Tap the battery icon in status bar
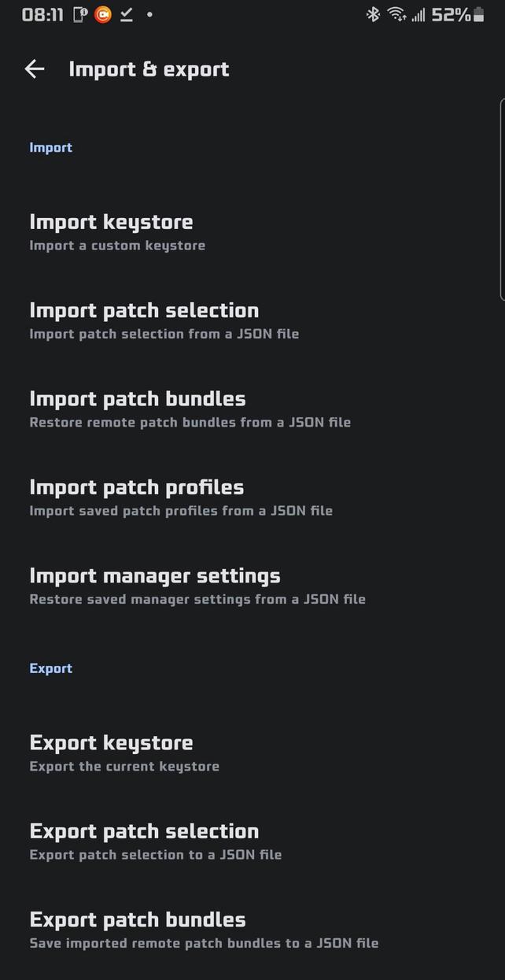This screenshot has width=505, height=980. click(x=478, y=14)
